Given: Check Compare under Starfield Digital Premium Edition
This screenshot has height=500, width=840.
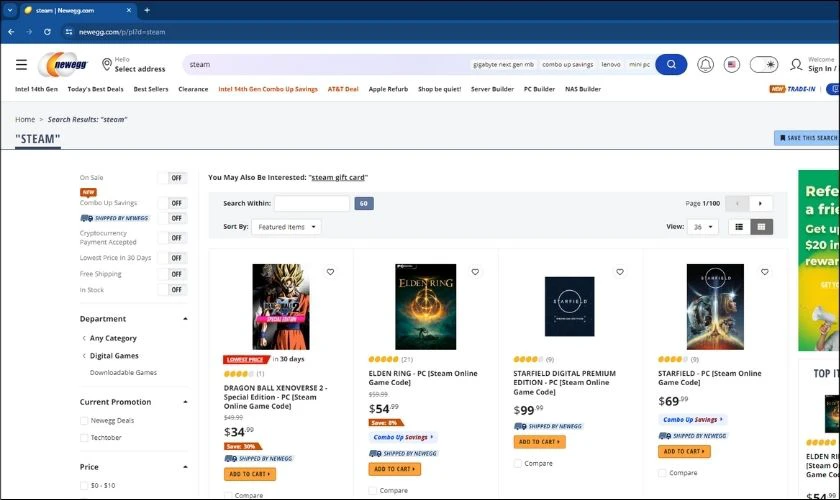Looking at the screenshot, I should pyautogui.click(x=518, y=464).
